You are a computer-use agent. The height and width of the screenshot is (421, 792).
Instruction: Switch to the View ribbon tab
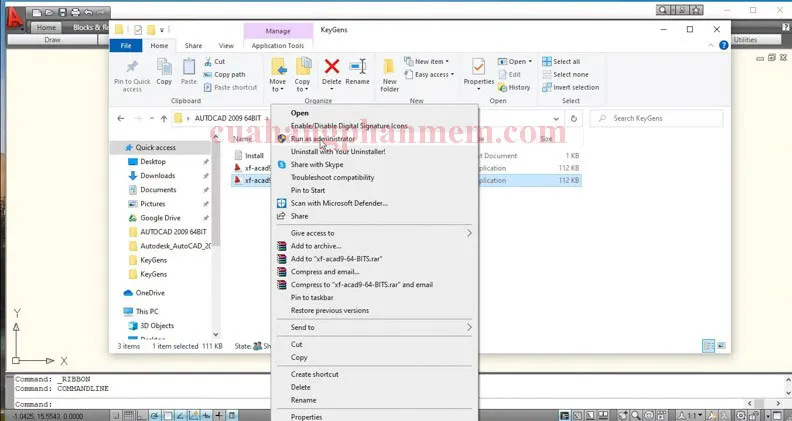(x=226, y=45)
